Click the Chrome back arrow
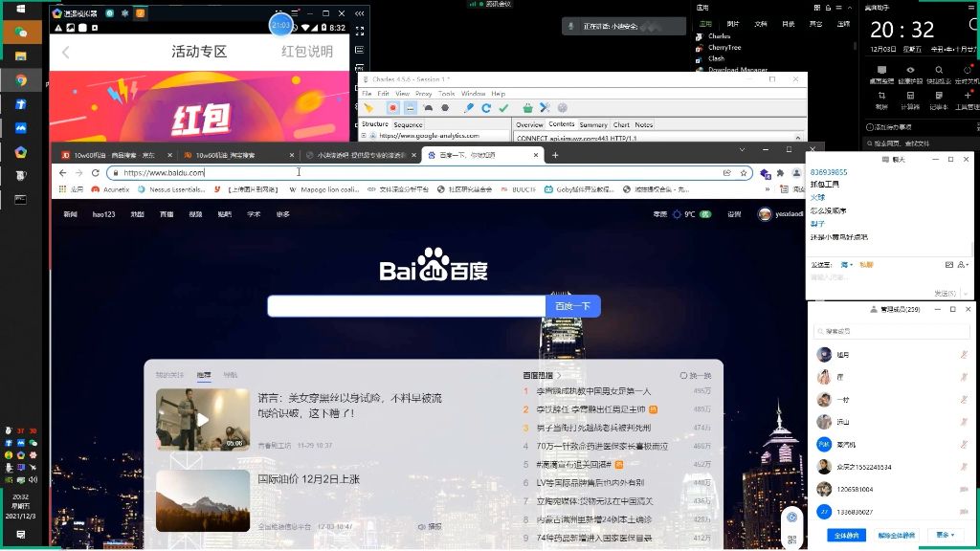This screenshot has height=551, width=980. coord(62,173)
